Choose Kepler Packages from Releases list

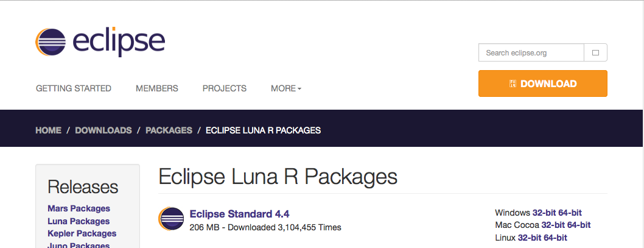pos(82,233)
